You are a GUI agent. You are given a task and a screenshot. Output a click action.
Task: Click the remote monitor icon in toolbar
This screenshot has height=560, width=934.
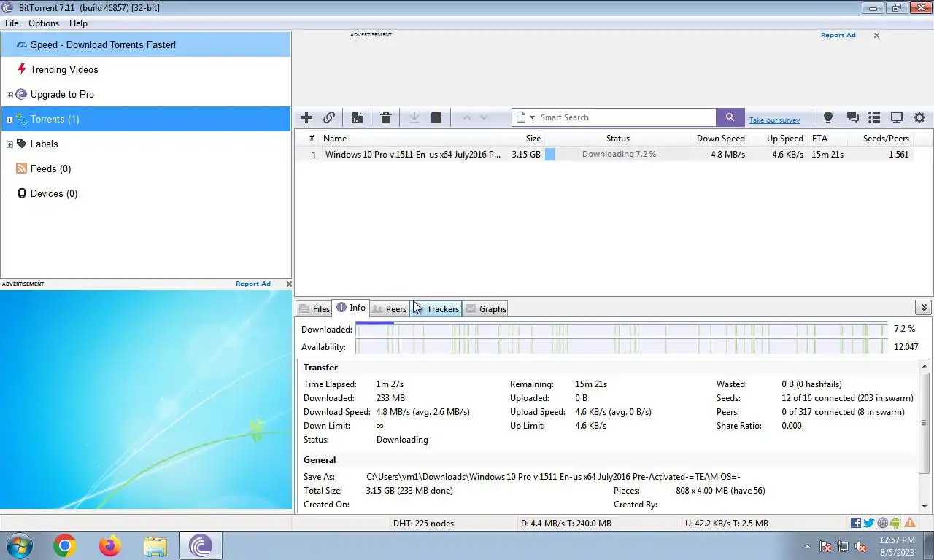point(897,117)
